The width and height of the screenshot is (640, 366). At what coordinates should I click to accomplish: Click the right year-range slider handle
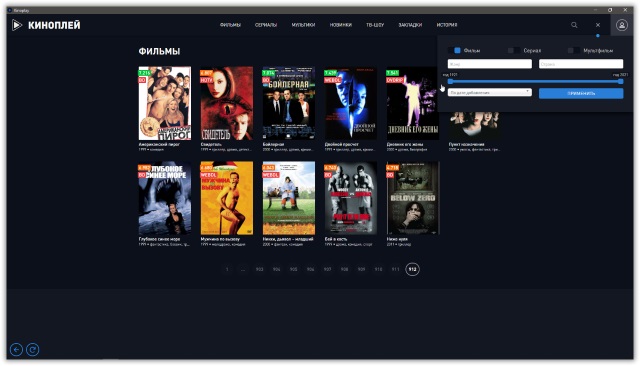click(620, 81)
